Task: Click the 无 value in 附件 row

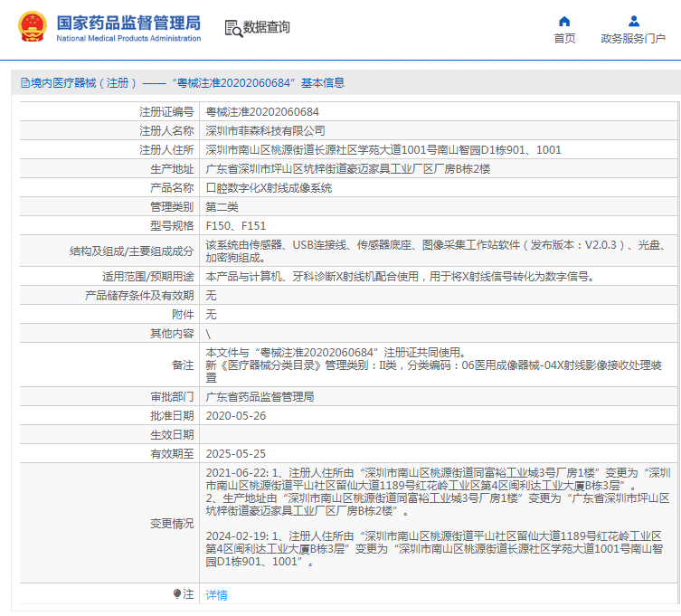Action: coord(211,315)
